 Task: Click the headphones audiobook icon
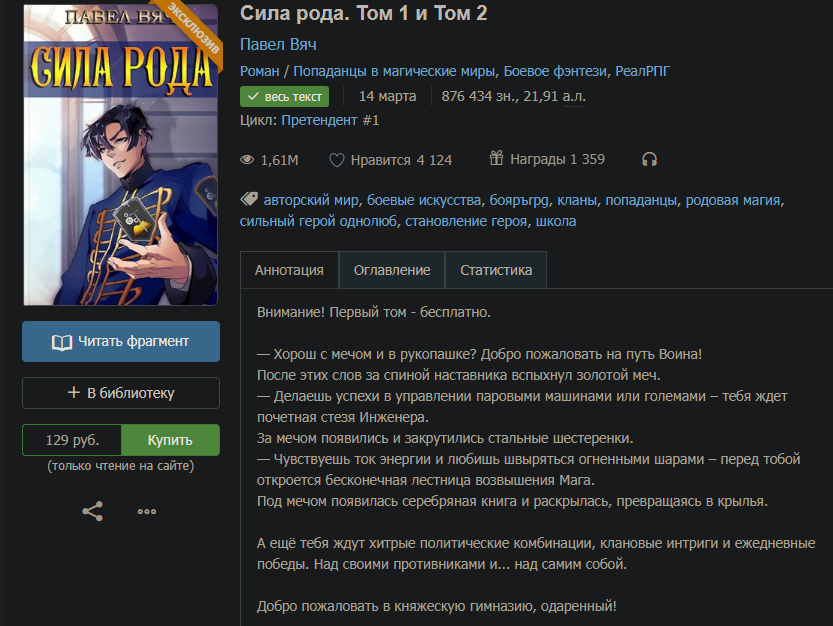pos(649,159)
